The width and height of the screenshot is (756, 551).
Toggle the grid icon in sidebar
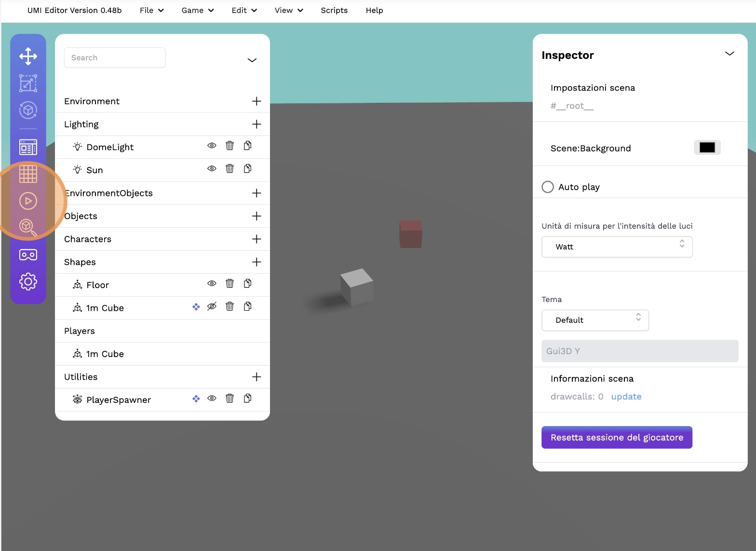point(28,174)
